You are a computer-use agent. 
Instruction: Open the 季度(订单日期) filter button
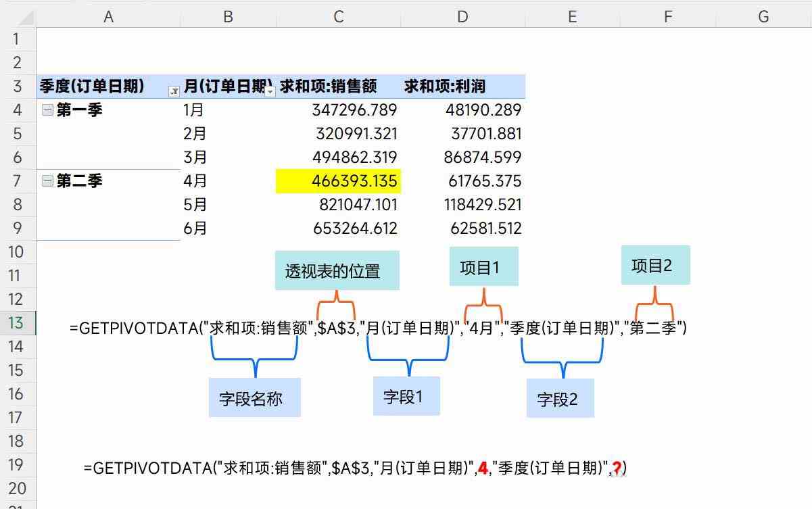click(174, 91)
